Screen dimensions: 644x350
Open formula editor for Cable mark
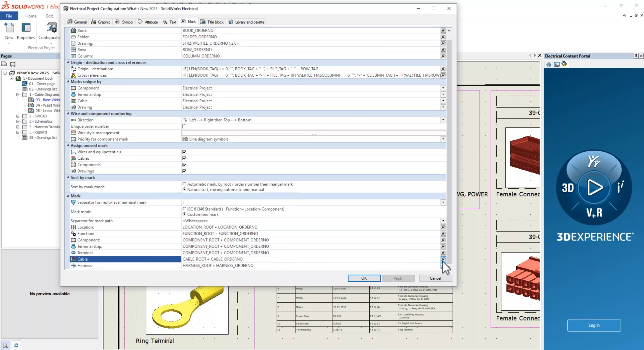point(443,259)
